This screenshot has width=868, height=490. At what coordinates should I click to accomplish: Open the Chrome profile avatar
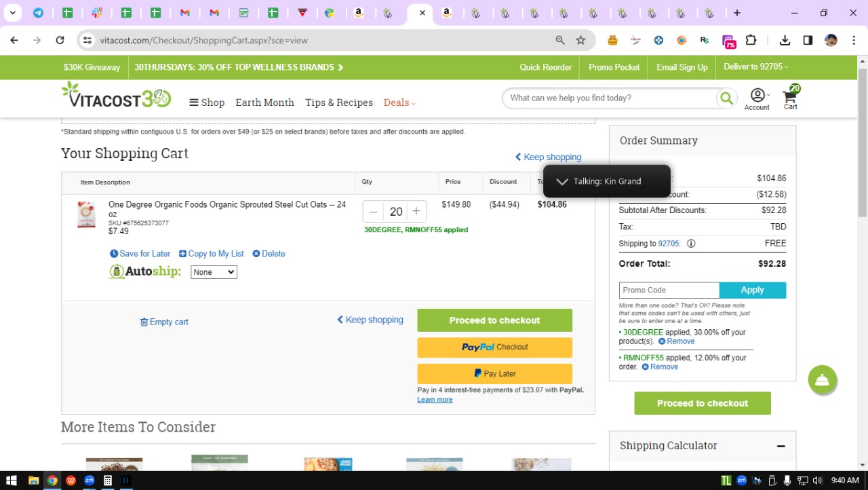tap(831, 41)
